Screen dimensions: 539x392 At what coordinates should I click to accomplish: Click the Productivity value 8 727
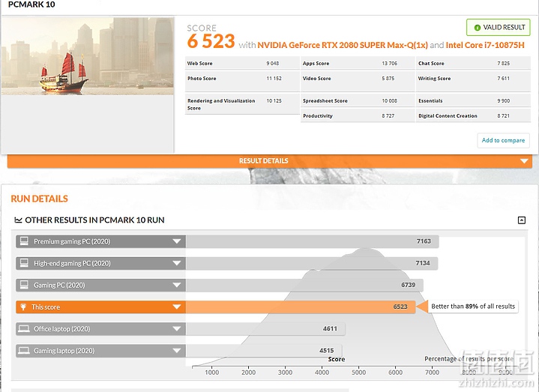[x=388, y=115]
